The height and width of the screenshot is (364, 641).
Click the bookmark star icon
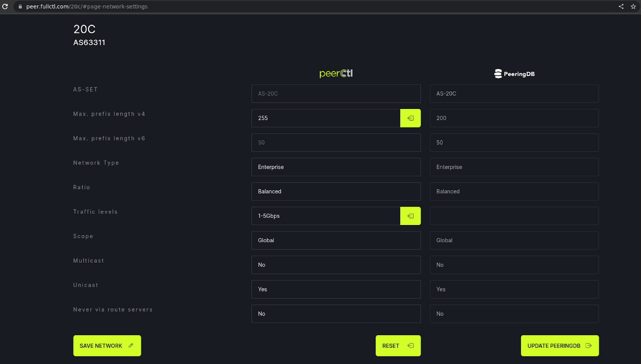[x=633, y=6]
